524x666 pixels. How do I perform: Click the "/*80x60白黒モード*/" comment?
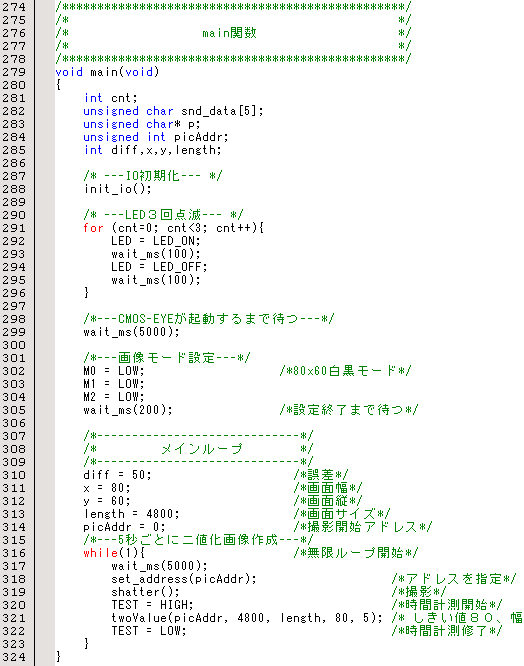pyautogui.click(x=345, y=371)
